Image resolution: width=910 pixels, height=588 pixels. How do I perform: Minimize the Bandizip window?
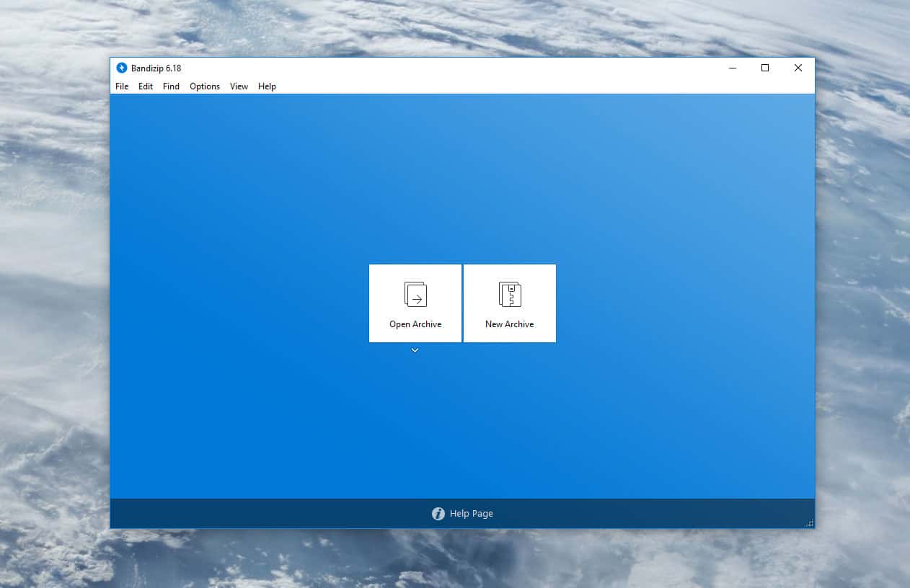tap(733, 68)
